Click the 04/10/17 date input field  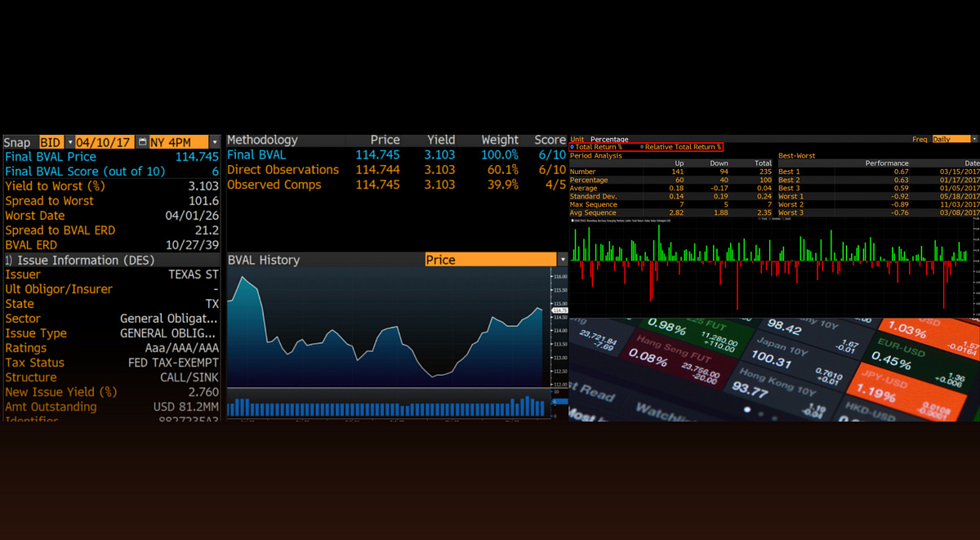[x=105, y=142]
